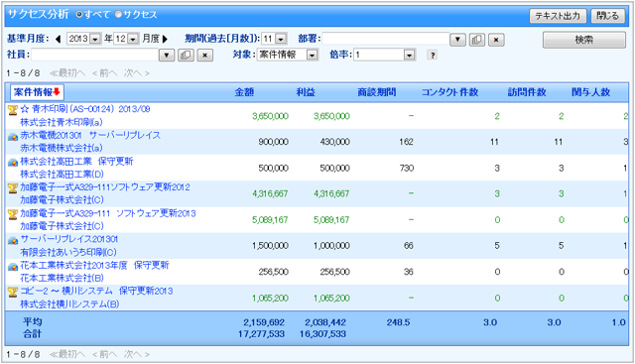Click deal icon of 花本工業 2013年度 row
Image resolution: width=635 pixels, height=364 pixels.
coord(13,267)
